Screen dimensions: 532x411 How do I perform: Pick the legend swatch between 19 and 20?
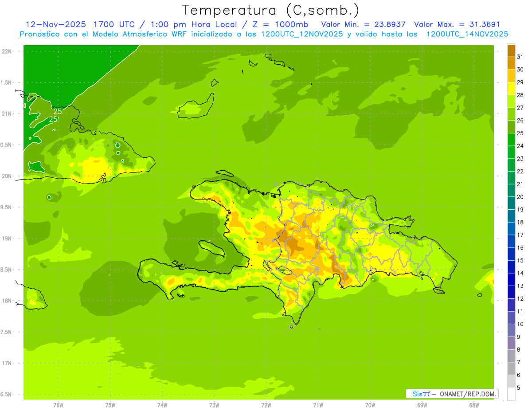tap(511, 203)
